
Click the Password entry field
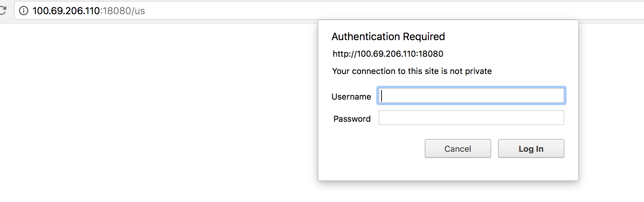(471, 118)
